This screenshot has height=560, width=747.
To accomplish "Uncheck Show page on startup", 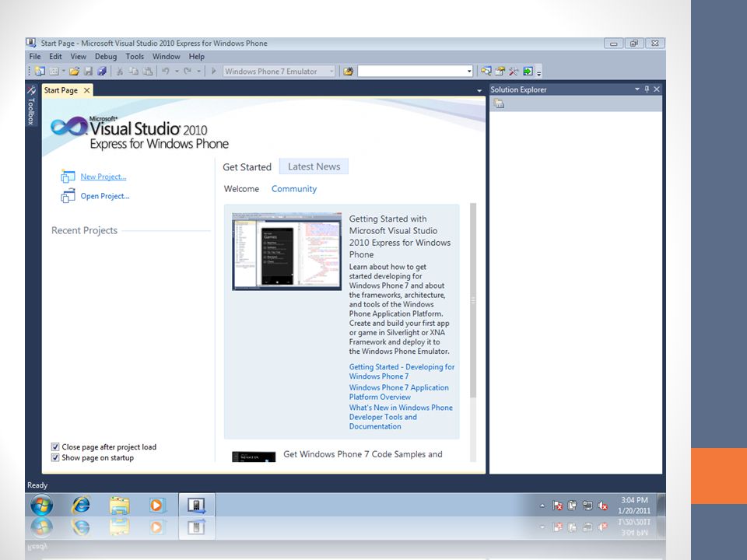I will pyautogui.click(x=55, y=457).
